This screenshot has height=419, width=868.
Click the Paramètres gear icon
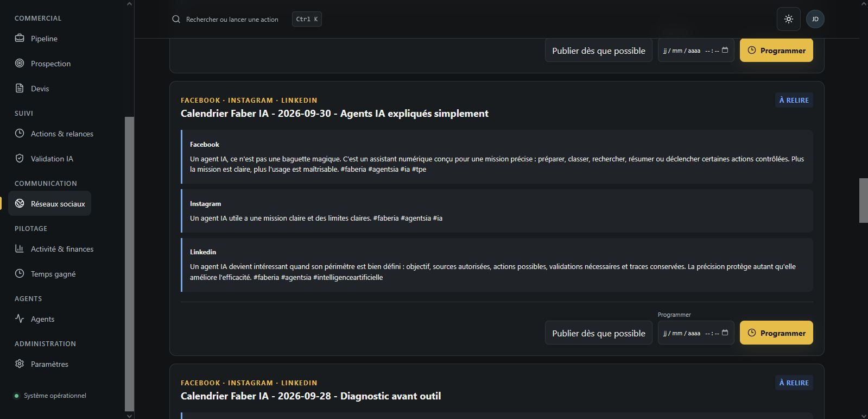tap(20, 364)
